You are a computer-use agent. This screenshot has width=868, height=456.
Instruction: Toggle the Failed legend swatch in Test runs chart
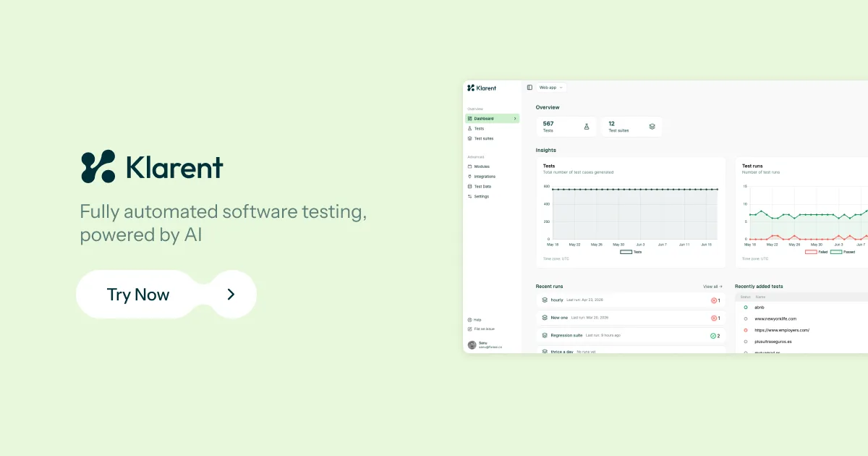811,252
